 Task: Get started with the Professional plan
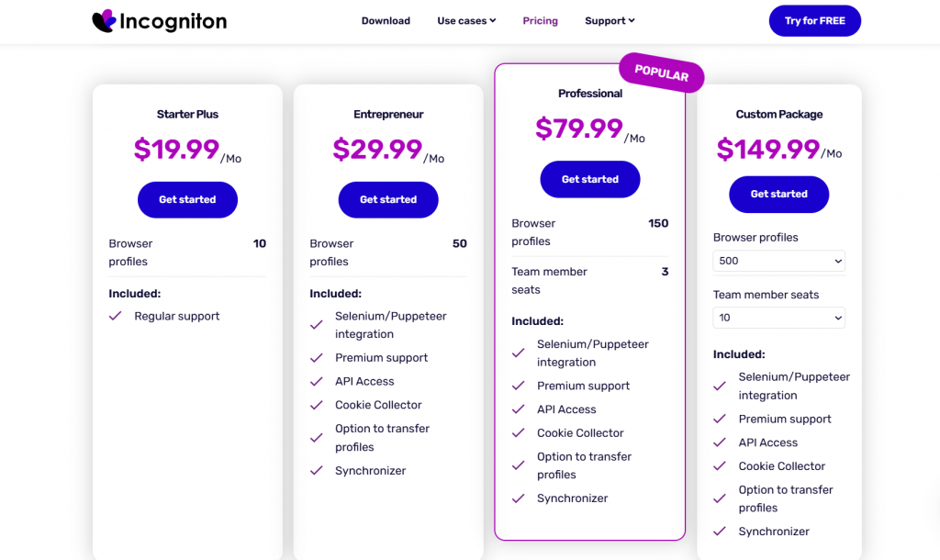click(589, 179)
